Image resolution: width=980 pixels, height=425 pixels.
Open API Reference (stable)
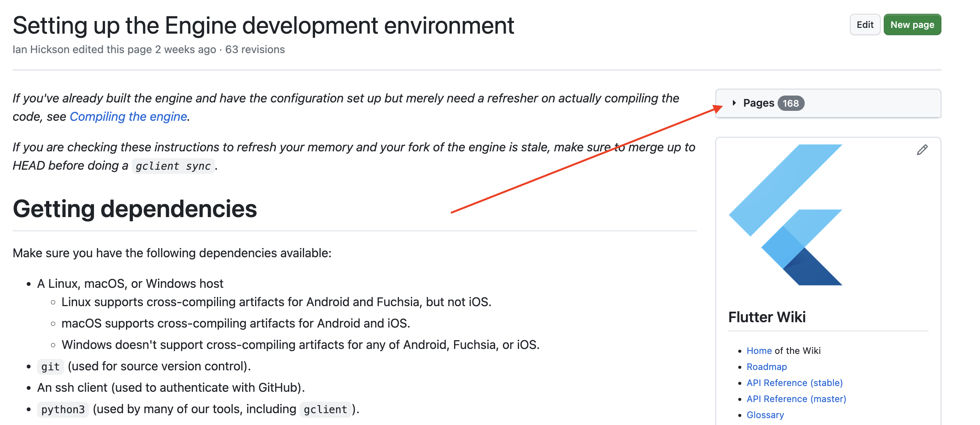(795, 383)
